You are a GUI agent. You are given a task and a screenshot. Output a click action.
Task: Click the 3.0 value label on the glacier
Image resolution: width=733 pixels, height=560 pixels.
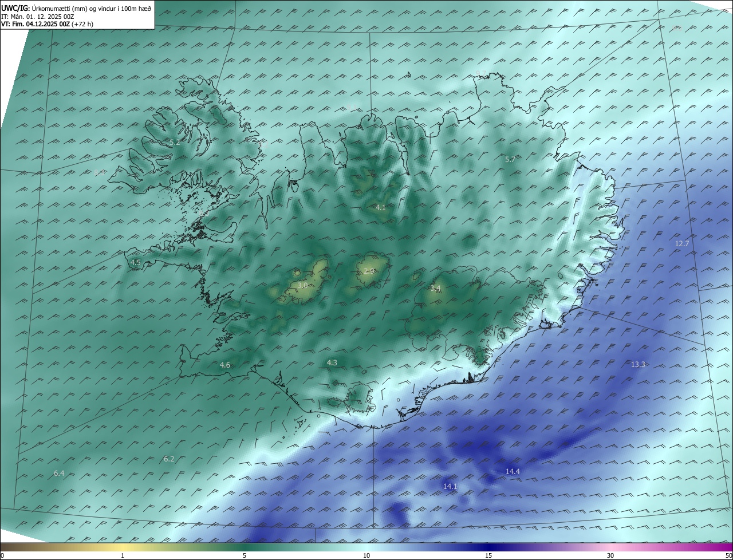point(303,285)
